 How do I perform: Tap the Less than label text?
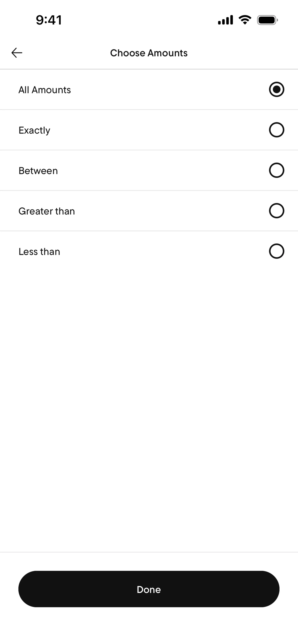click(x=39, y=252)
